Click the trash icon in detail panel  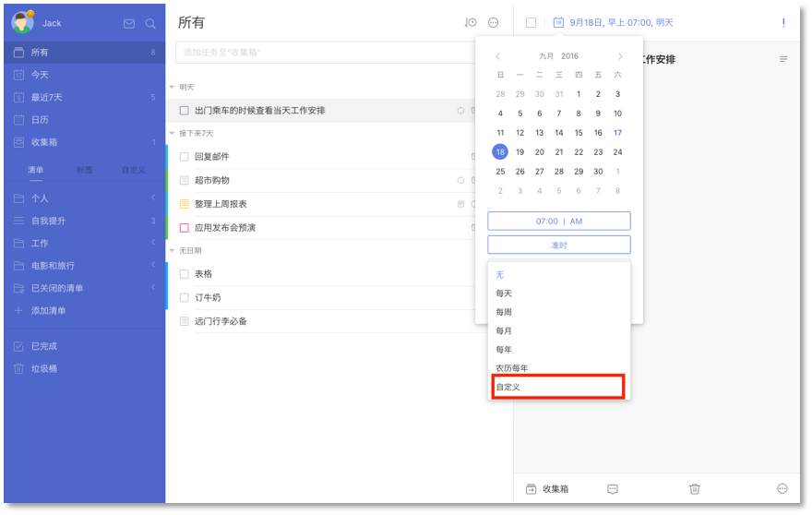pyautogui.click(x=695, y=488)
